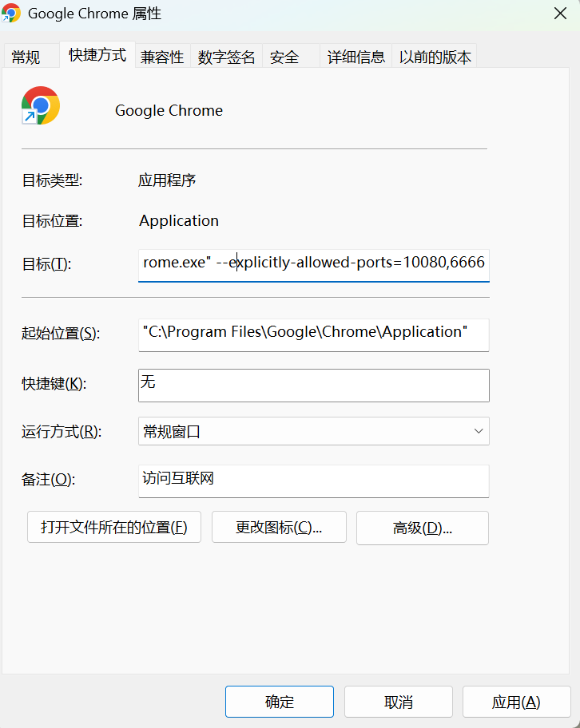Click the 快捷键 shortcut key field
This screenshot has width=580, height=728.
(x=313, y=384)
